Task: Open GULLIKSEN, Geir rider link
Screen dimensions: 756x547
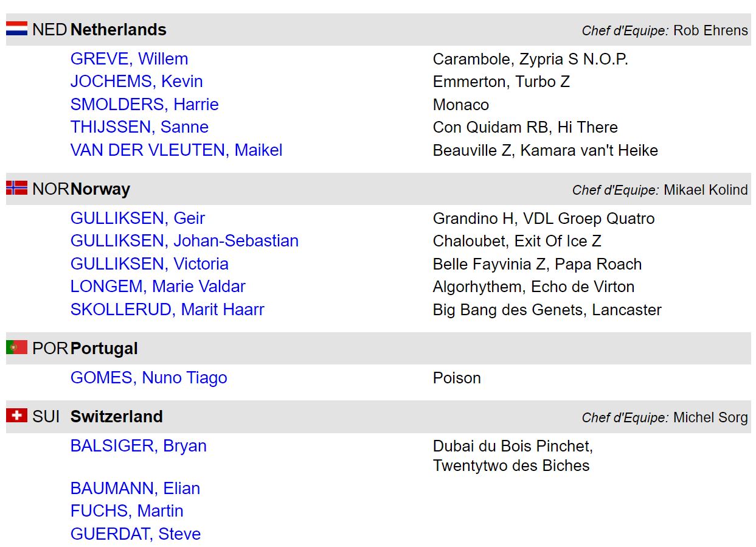Action: tap(137, 218)
